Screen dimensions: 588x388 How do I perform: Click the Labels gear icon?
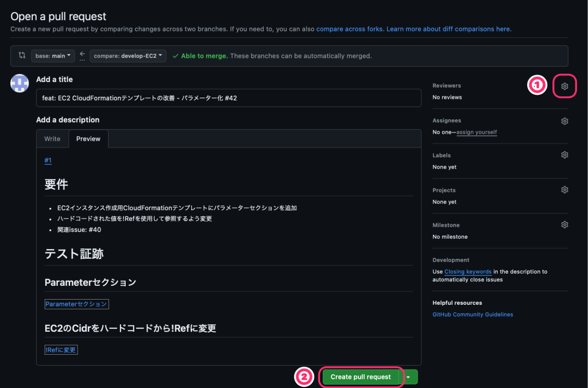coord(564,155)
